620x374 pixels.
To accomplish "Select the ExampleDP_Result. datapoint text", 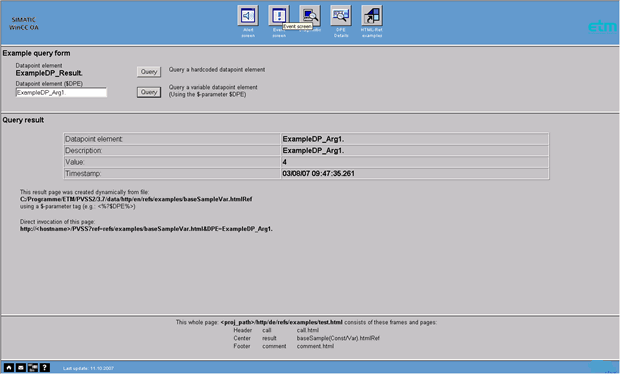I will 49,73.
